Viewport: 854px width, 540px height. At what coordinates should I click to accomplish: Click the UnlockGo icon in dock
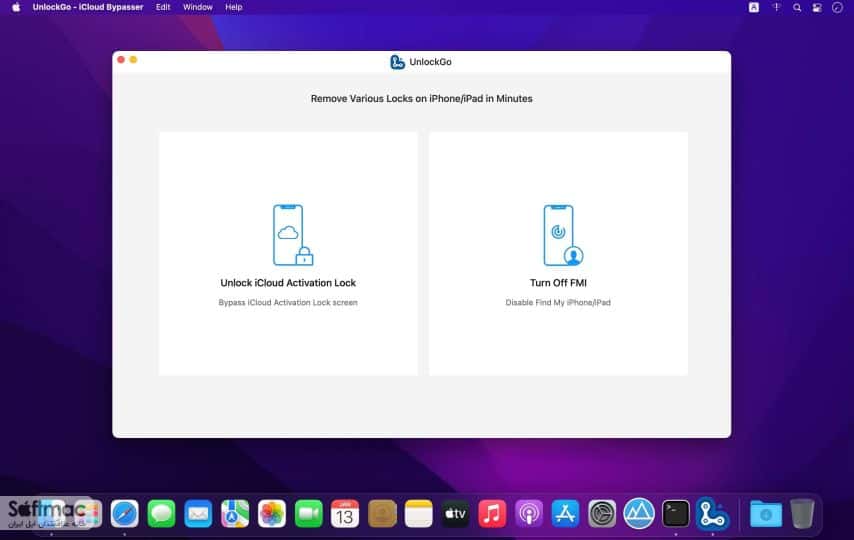point(712,514)
